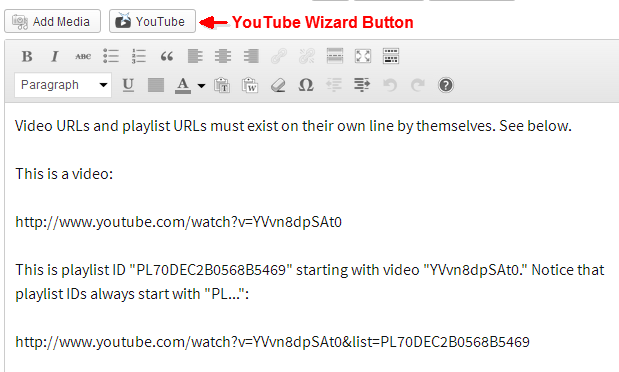
Task: Expand the text color picker arrow
Action: (x=201, y=85)
